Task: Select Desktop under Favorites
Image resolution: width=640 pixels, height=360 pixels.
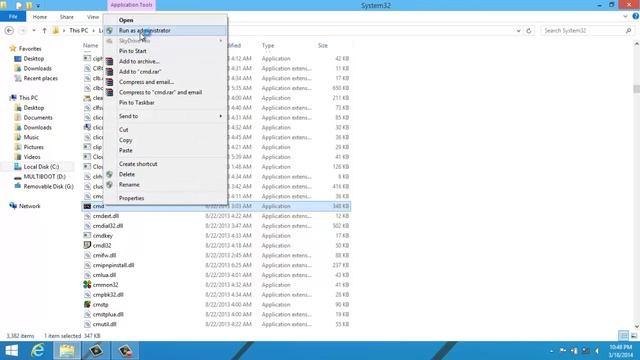Action: tap(33, 59)
